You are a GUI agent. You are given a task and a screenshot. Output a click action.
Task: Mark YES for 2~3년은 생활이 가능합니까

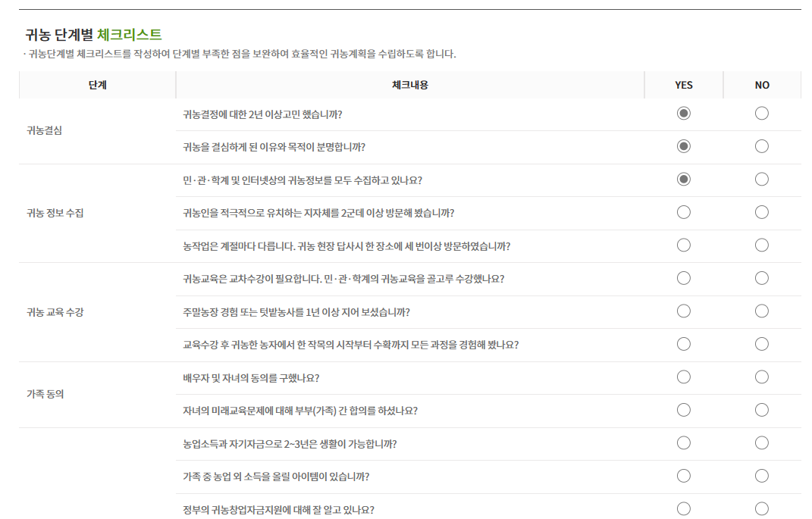click(684, 443)
